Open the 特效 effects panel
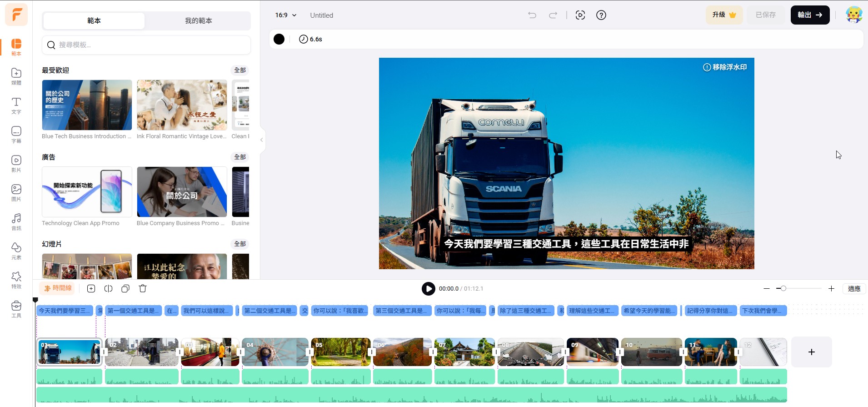This screenshot has width=868, height=407. 16,280
